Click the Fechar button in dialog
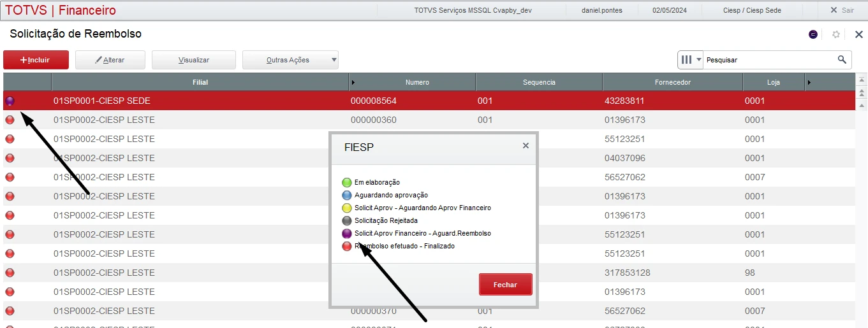This screenshot has height=328, width=868. click(505, 285)
